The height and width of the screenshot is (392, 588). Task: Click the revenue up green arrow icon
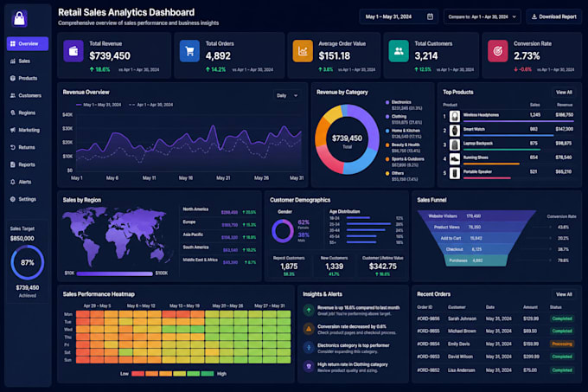(x=309, y=310)
